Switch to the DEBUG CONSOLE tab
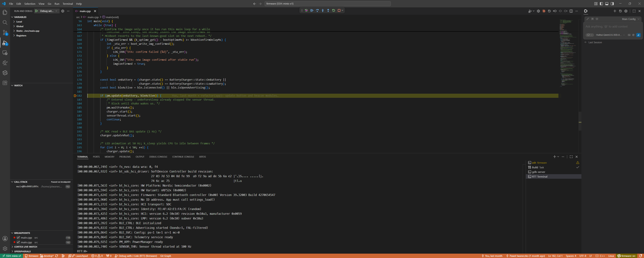 click(x=158, y=157)
